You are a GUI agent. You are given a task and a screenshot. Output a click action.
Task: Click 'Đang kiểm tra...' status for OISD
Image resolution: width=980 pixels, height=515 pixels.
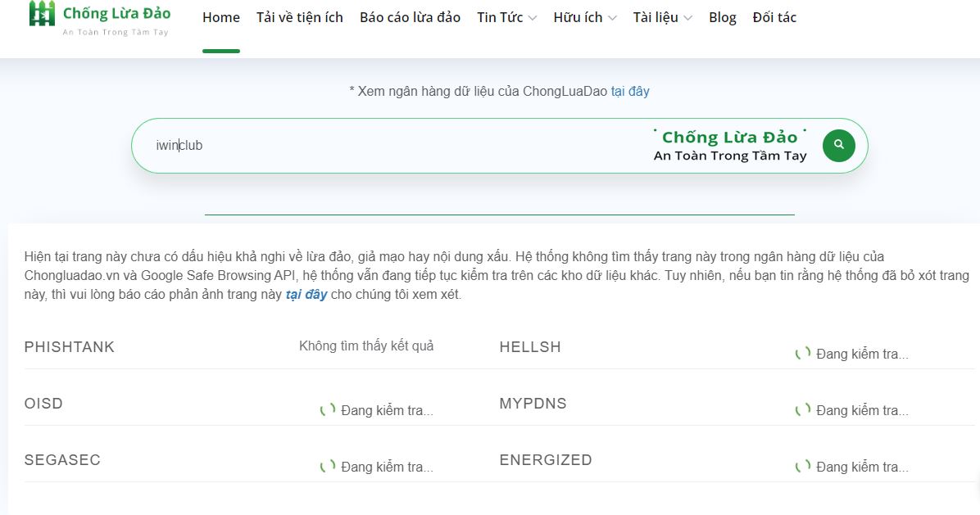point(387,411)
